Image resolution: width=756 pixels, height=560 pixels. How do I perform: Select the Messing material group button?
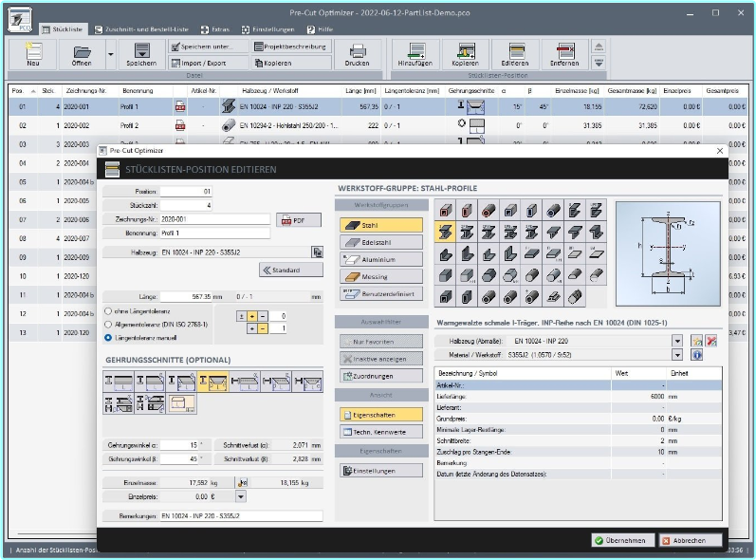pyautogui.click(x=381, y=277)
